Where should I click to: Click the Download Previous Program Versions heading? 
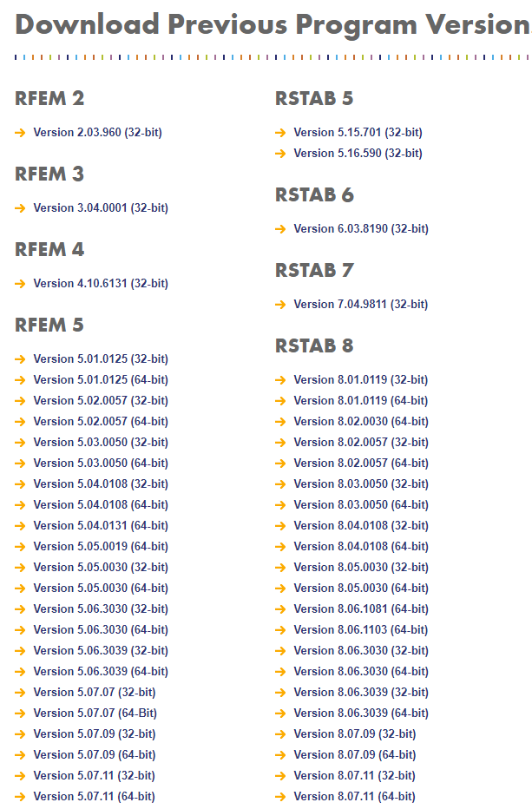[266, 25]
